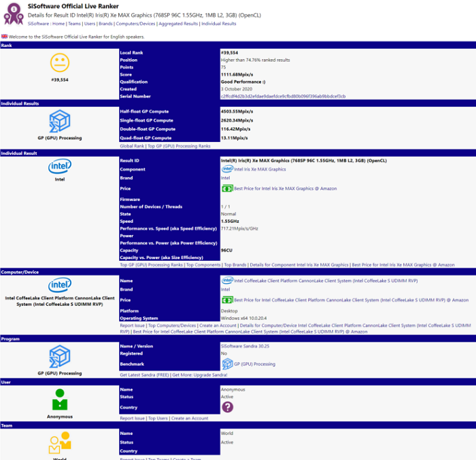Open the SiSoftware Sandra 30.25 link
Screen dimensions: 476x460
click(245, 346)
